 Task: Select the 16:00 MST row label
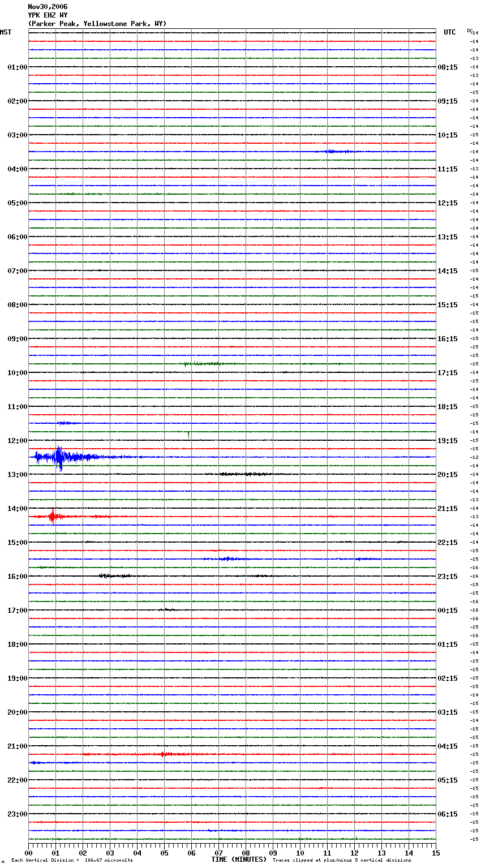coord(18,577)
